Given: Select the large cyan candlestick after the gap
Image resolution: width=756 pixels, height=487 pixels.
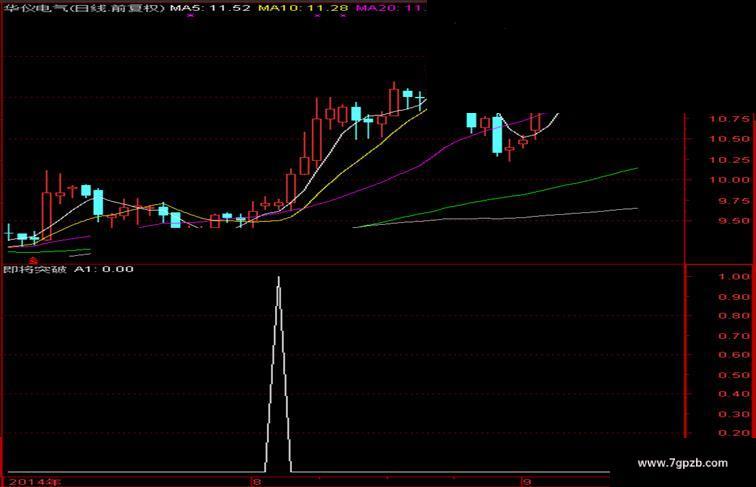Looking at the screenshot, I should tap(497, 135).
